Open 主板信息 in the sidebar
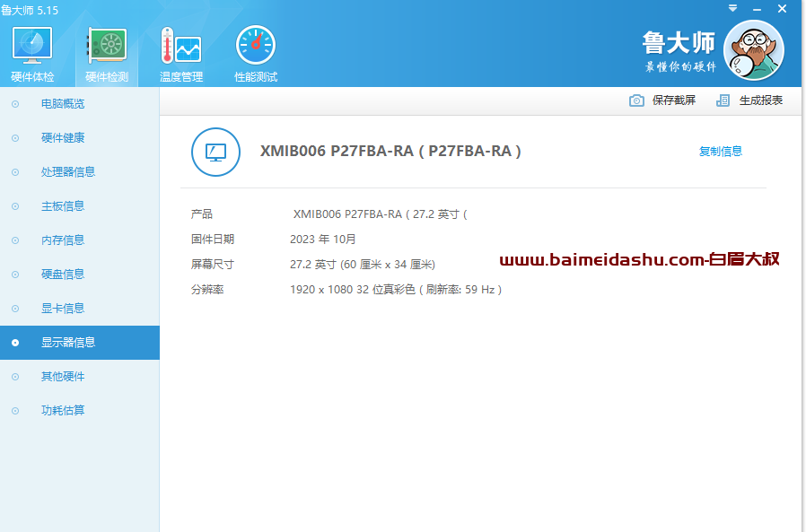Screen dimensions: 806x532 point(80,206)
